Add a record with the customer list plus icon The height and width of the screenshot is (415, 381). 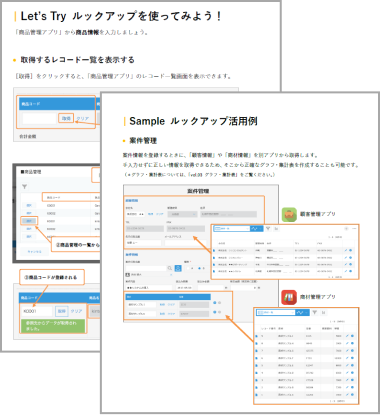point(346,229)
